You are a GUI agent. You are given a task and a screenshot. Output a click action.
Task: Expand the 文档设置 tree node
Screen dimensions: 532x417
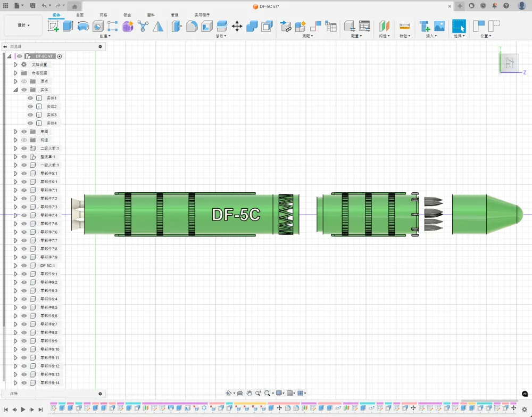[15, 64]
